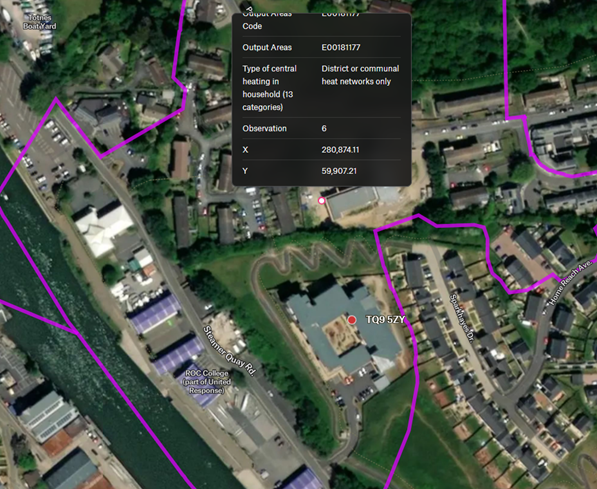Click the 'Sparkhayes Dr.' street label
The width and height of the screenshot is (597, 489).
click(x=461, y=318)
